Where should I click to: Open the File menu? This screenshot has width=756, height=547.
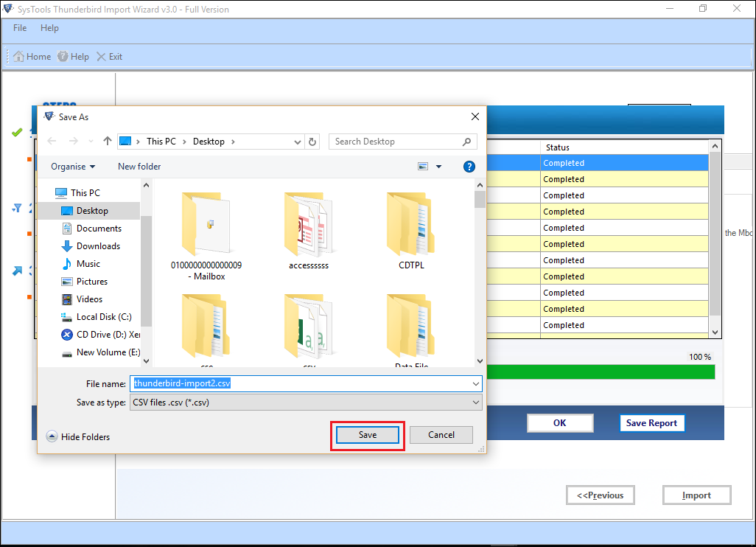tap(20, 28)
